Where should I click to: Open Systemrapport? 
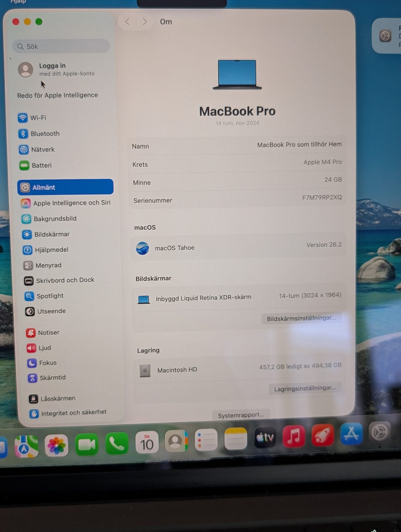point(241,415)
